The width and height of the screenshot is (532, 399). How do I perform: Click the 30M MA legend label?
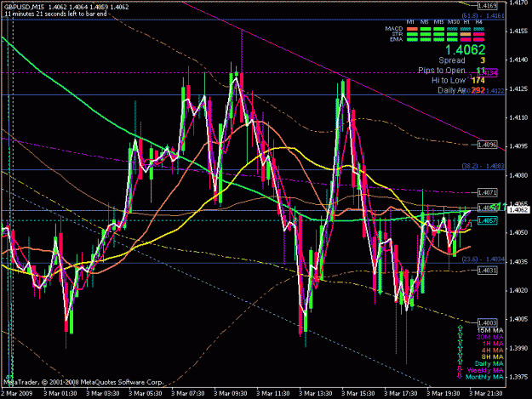point(490,337)
